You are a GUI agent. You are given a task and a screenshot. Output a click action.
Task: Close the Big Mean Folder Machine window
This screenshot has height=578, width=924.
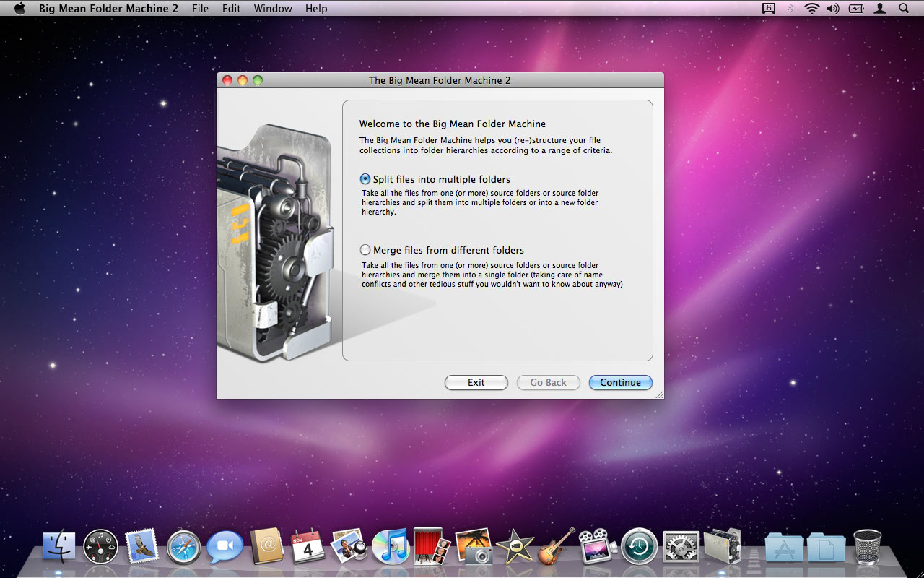pos(227,80)
